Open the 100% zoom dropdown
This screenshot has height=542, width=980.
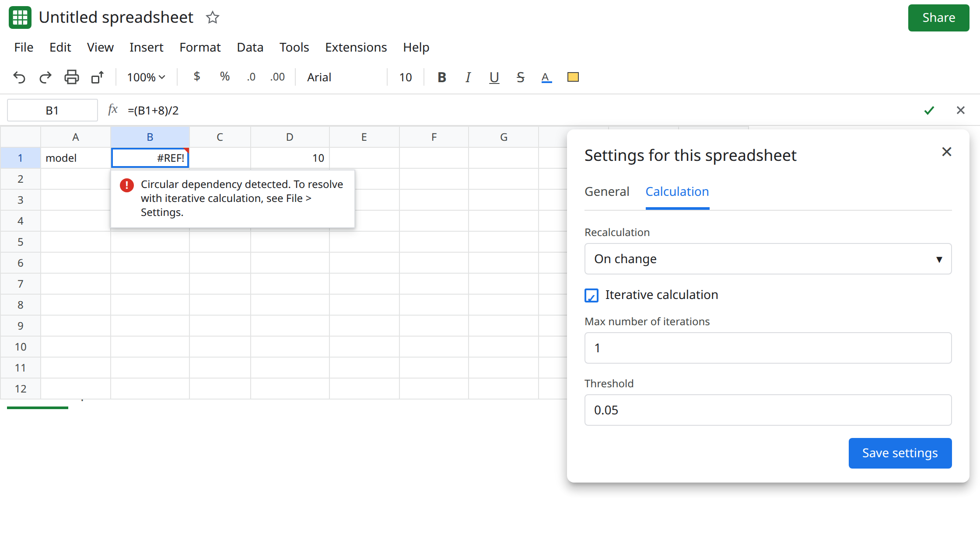(x=146, y=77)
